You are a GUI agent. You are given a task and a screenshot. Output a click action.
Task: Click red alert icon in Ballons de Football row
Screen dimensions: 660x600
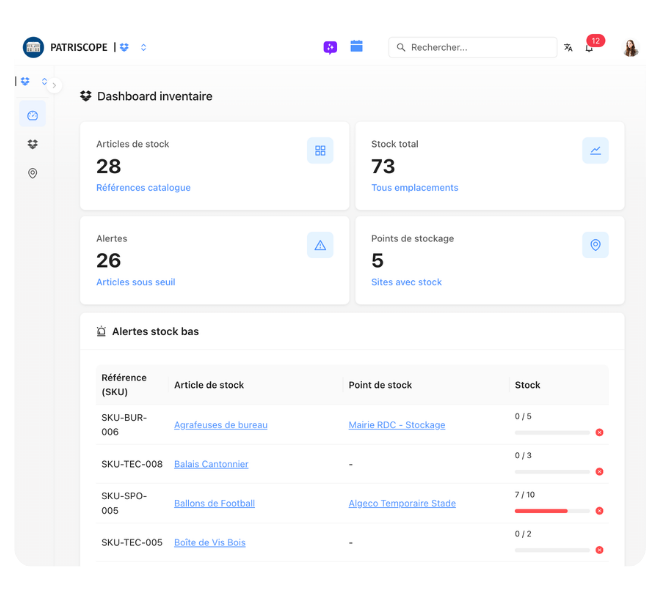pos(599,511)
